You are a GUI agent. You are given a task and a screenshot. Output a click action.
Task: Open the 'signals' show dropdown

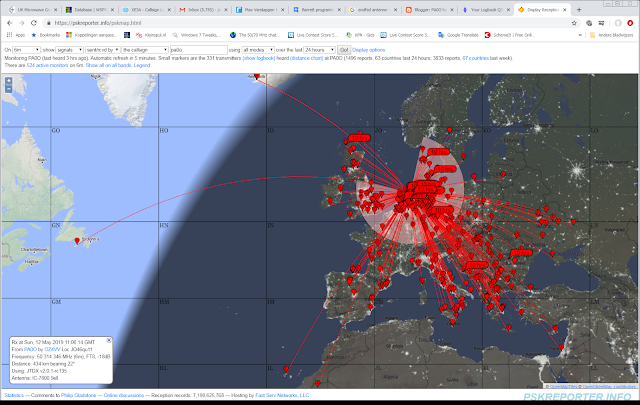click(x=69, y=50)
